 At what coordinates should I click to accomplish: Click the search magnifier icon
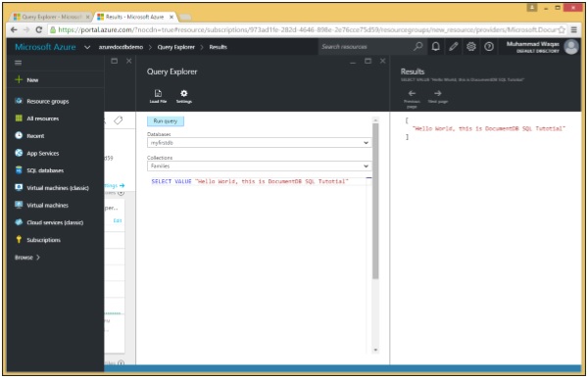(x=417, y=46)
